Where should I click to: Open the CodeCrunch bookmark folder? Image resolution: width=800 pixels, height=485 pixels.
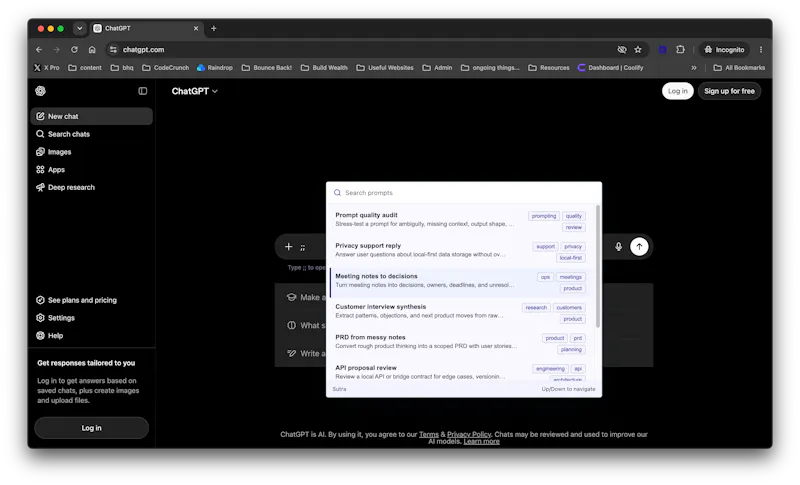[x=165, y=67]
